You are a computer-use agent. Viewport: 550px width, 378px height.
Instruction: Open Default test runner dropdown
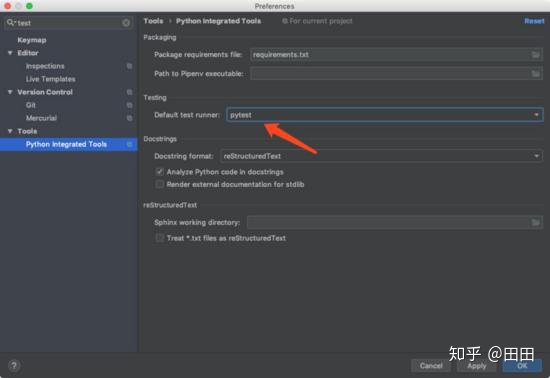[x=385, y=115]
